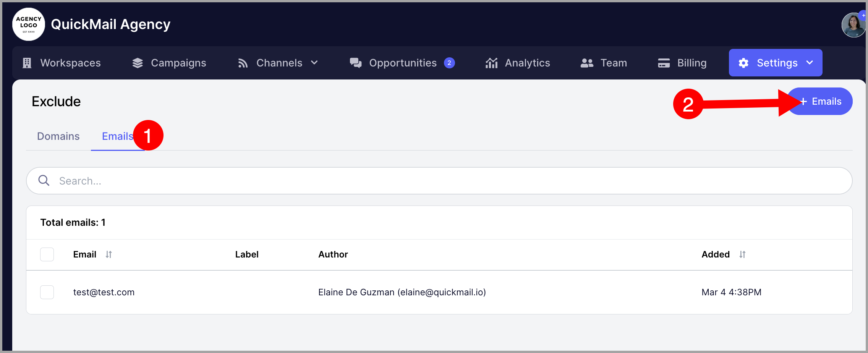Toggle the select-all header checkbox
Screen dimensions: 868x353
coord(47,254)
